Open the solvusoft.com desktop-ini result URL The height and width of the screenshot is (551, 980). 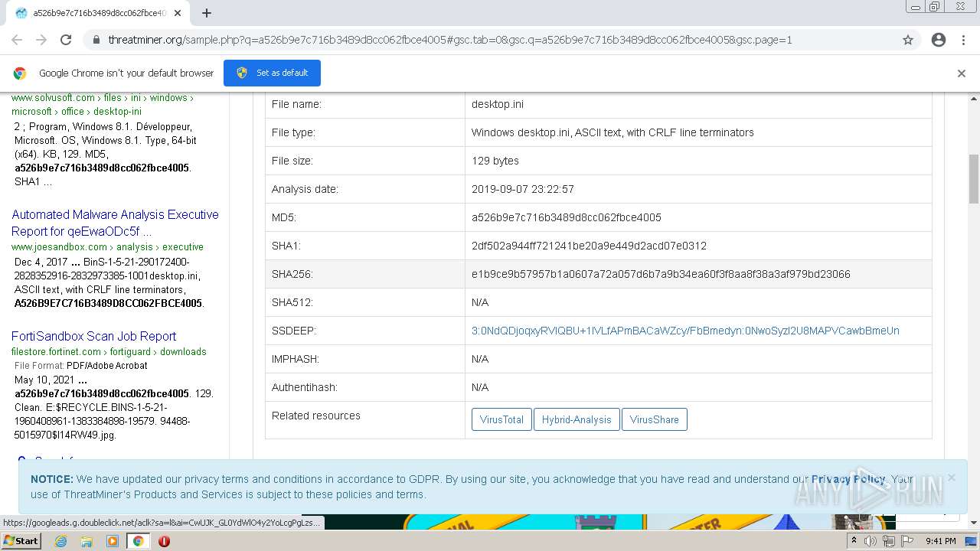point(103,104)
